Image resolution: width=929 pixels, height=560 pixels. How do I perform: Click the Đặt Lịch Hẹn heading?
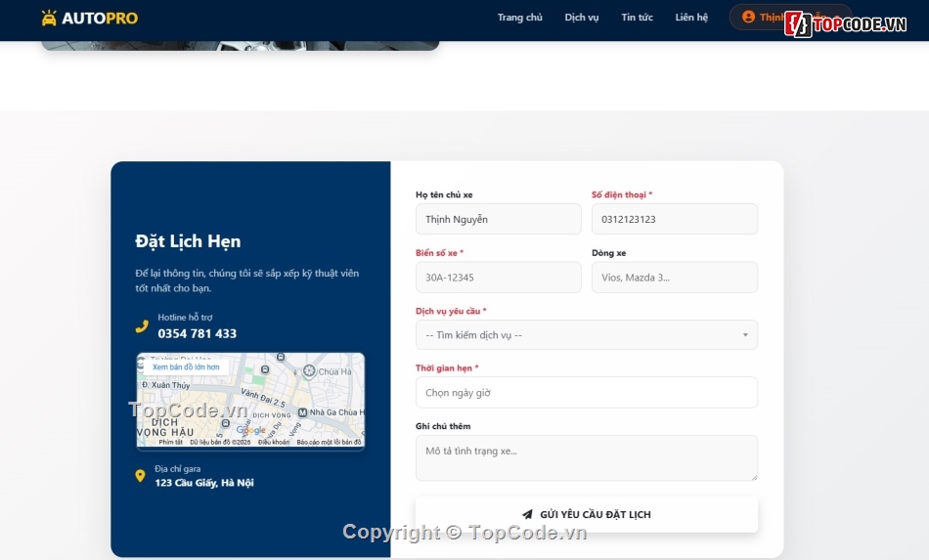click(188, 241)
